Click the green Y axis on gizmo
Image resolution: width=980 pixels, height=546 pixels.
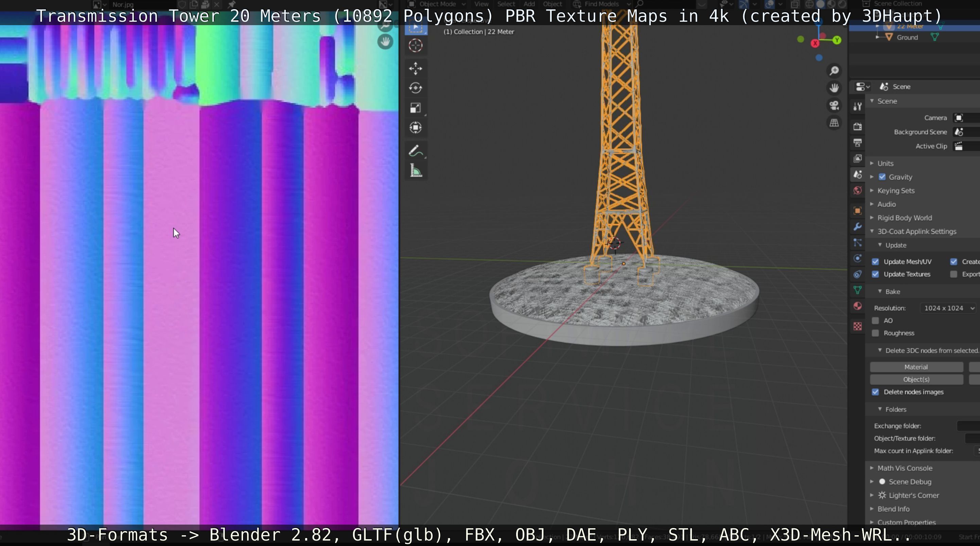pos(837,40)
